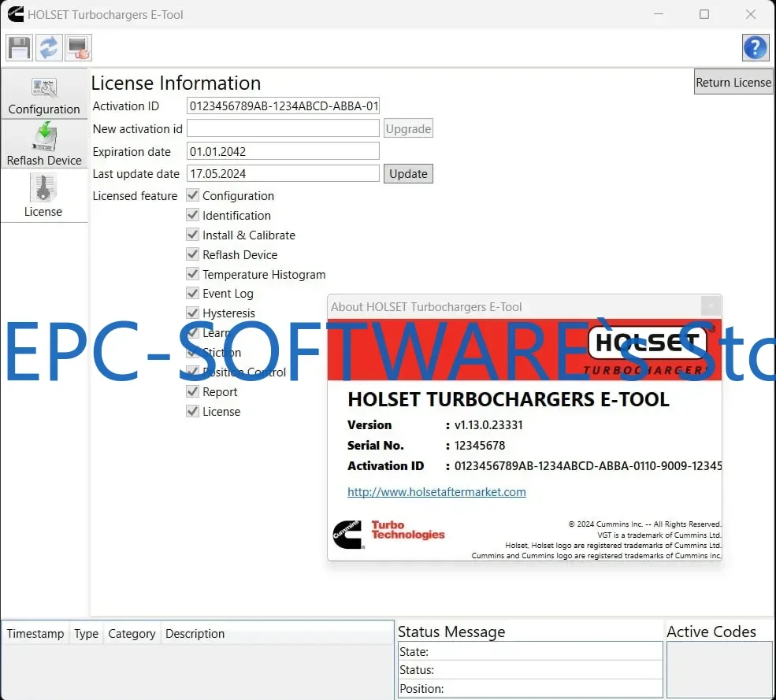Uncheck the Report feature checkbox
The image size is (776, 700).
point(191,391)
